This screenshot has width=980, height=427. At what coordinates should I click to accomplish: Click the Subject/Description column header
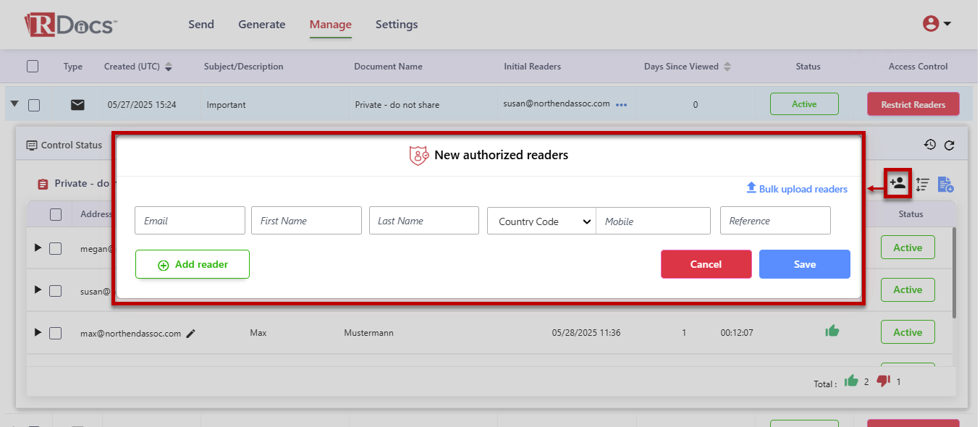click(244, 67)
